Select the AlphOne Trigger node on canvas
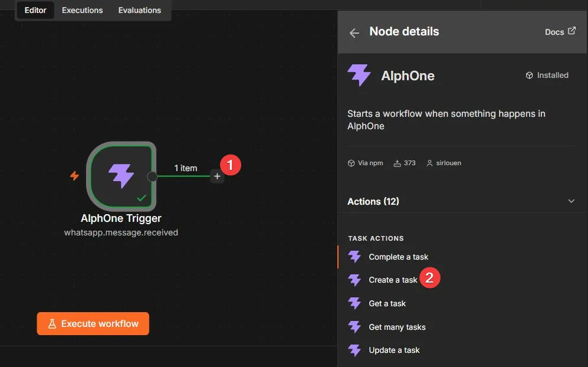The image size is (588, 367). (121, 176)
